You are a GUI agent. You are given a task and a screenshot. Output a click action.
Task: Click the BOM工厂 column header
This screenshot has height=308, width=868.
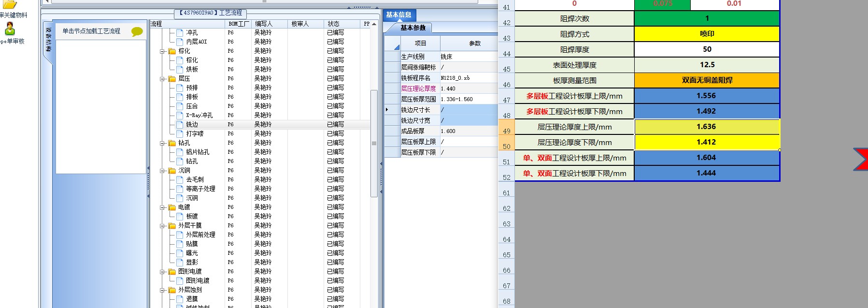click(238, 24)
